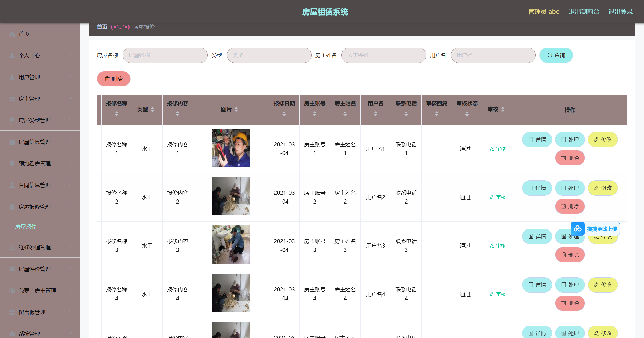The width and height of the screenshot is (644, 338).
Task: Sort by 类型 column arrows
Action: click(152, 110)
